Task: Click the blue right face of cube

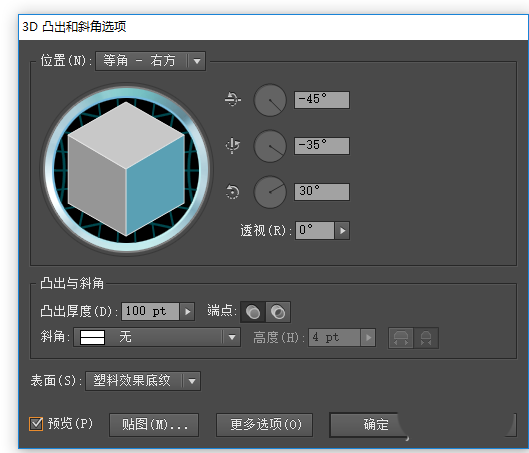Action: [x=156, y=186]
